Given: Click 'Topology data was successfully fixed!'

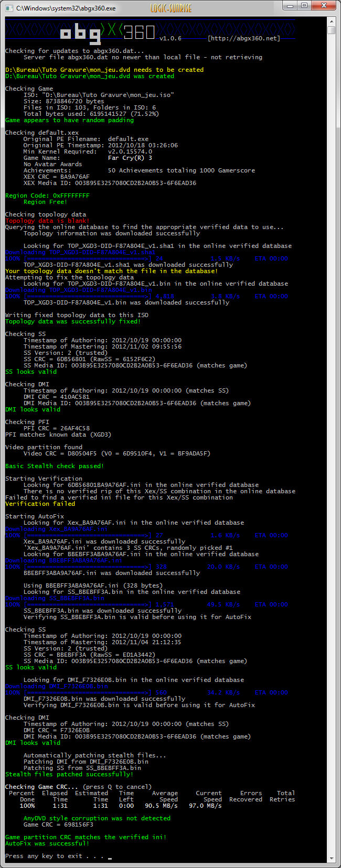Looking at the screenshot, I should pyautogui.click(x=73, y=321).
